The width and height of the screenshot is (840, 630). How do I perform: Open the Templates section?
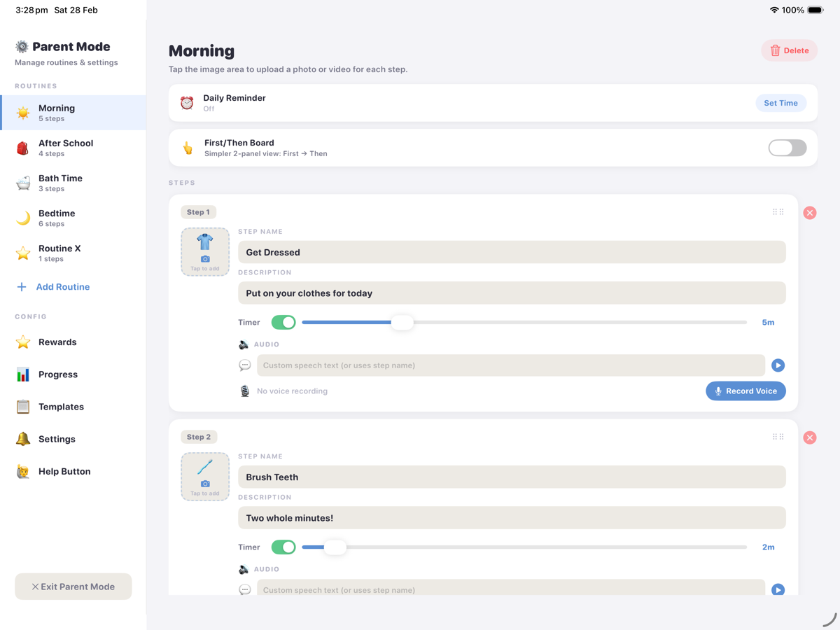pos(73,407)
